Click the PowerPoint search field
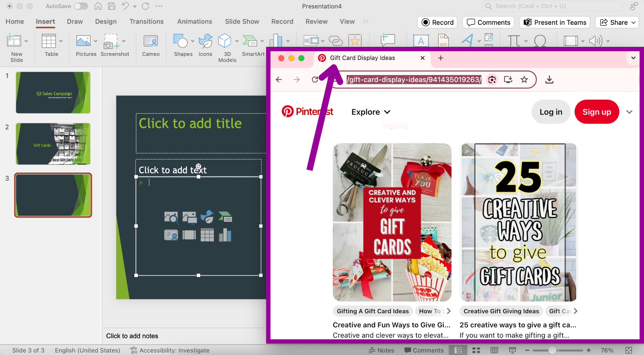 click(552, 6)
